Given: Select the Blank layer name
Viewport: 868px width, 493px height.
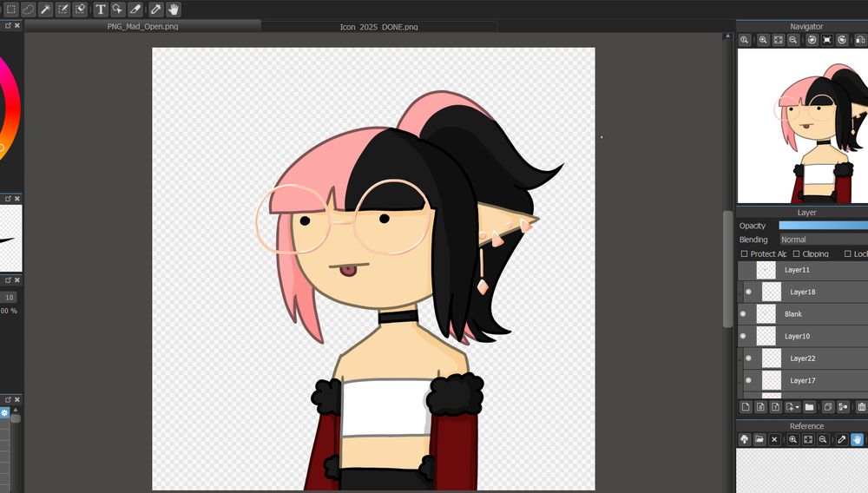Looking at the screenshot, I should 792,313.
